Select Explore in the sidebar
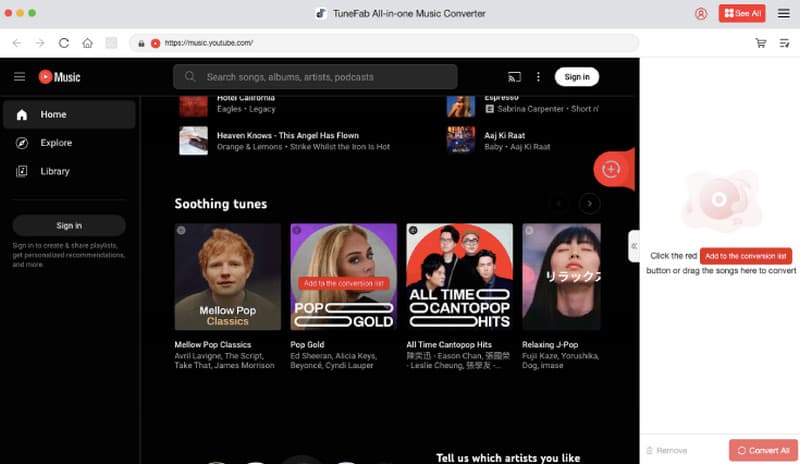The image size is (800, 464). [69, 143]
